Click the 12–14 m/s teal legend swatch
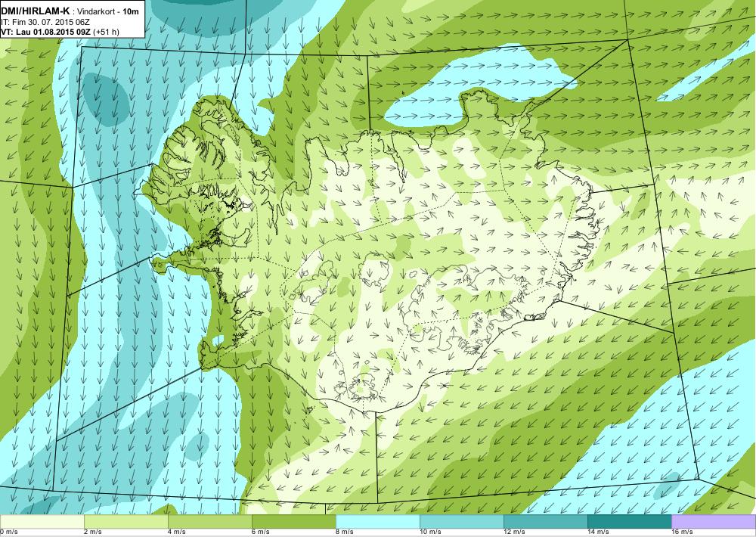Viewport: 756px width, 537px height. [x=546, y=522]
